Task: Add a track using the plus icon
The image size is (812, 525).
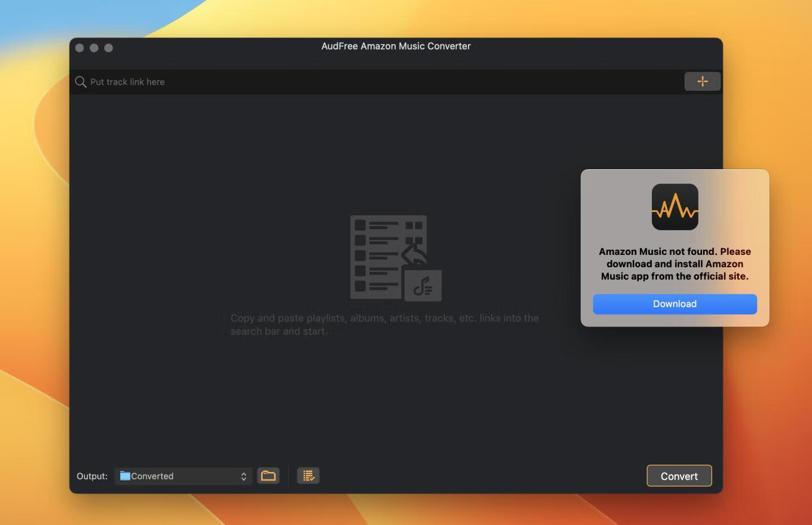Action: [703, 81]
